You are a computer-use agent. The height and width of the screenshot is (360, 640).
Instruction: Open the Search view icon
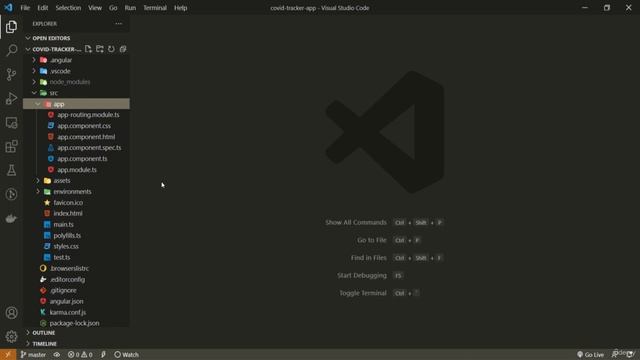tap(11, 50)
